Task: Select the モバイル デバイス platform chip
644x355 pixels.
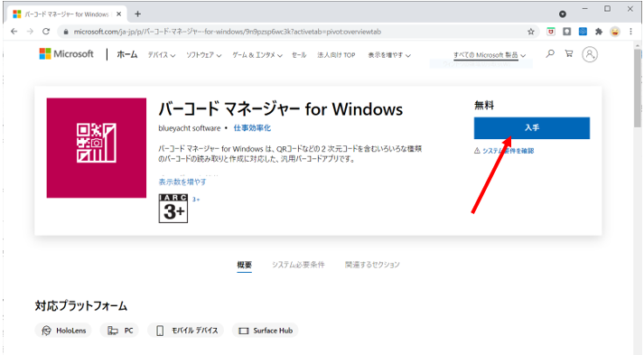Action: click(x=186, y=331)
